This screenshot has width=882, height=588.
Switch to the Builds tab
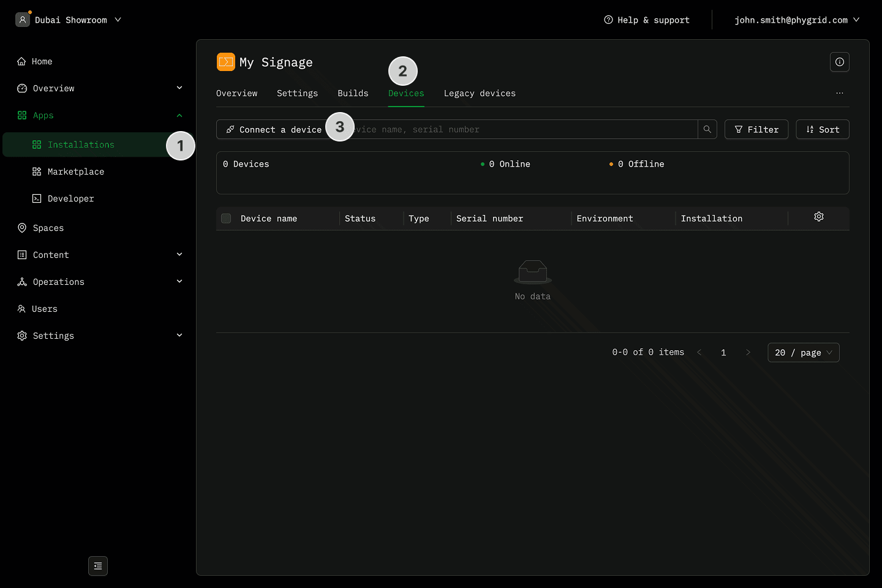pos(353,93)
